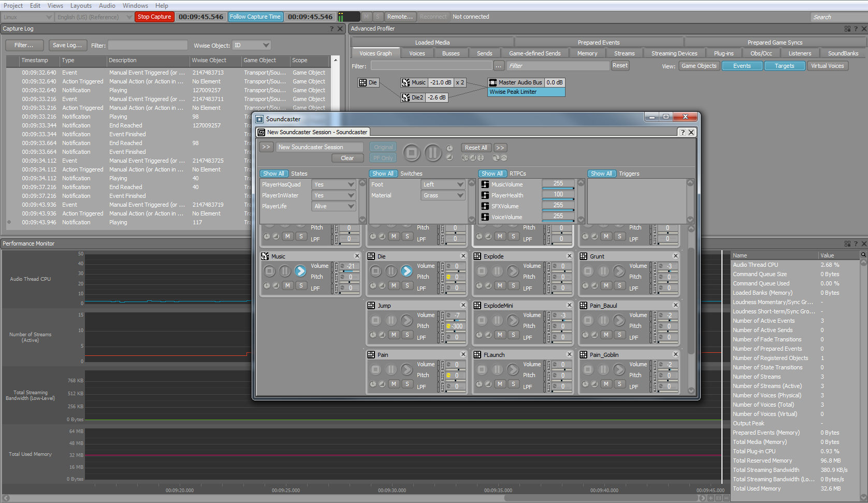Viewport: 868px width, 503px height.
Task: Click Reset All in Soundcaster
Action: 475,148
